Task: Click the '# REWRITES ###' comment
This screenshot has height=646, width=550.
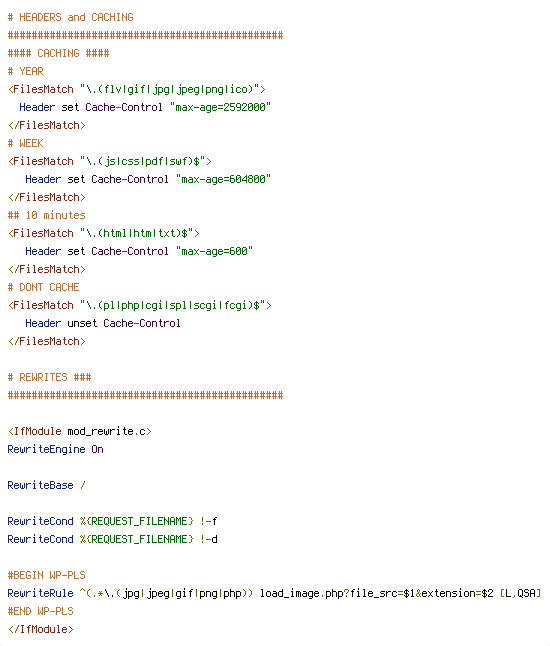Action: point(49,377)
